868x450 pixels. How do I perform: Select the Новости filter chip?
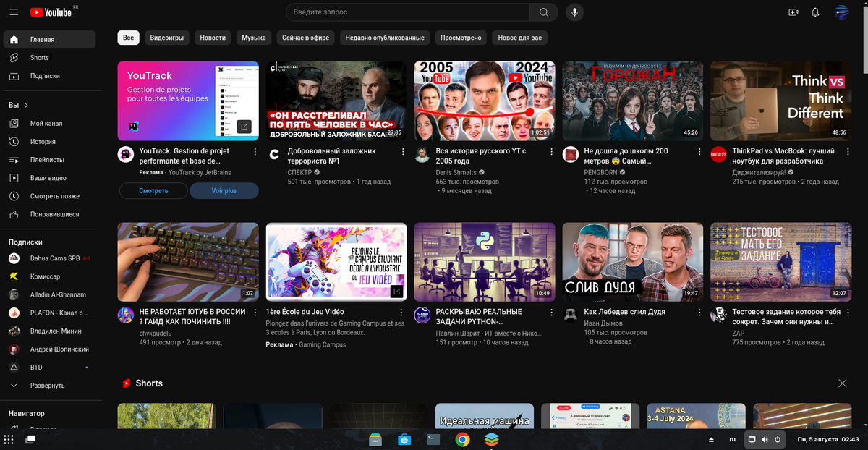click(213, 38)
